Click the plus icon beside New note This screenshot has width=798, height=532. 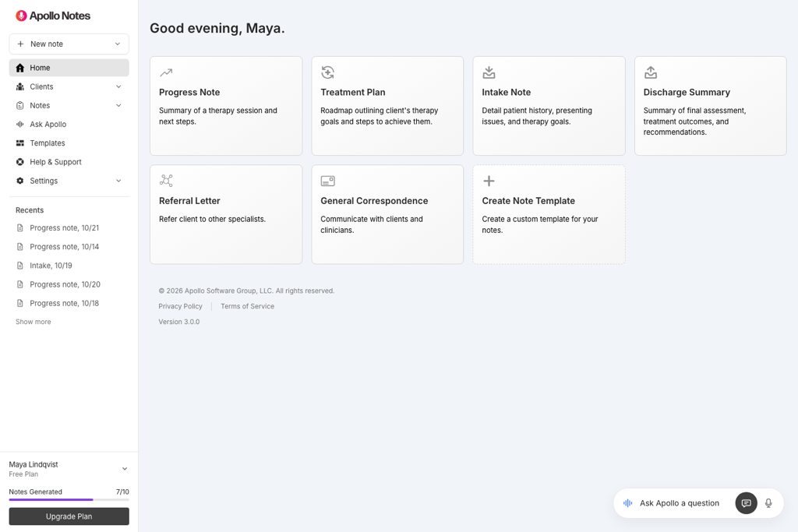(x=20, y=44)
